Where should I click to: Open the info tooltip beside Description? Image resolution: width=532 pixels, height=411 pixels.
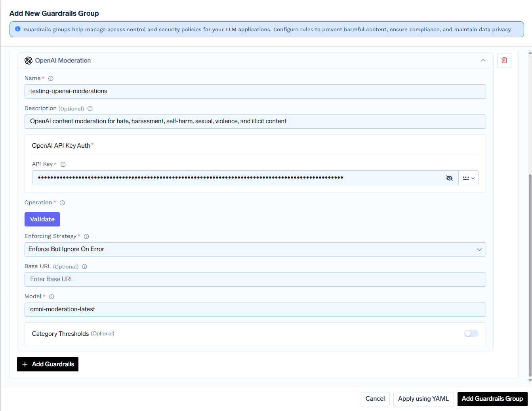[90, 108]
